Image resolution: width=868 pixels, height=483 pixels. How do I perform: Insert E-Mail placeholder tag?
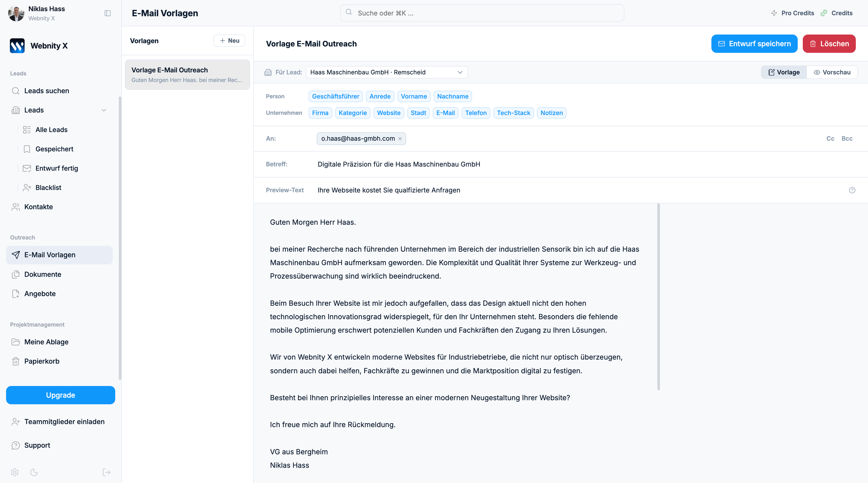pyautogui.click(x=445, y=113)
